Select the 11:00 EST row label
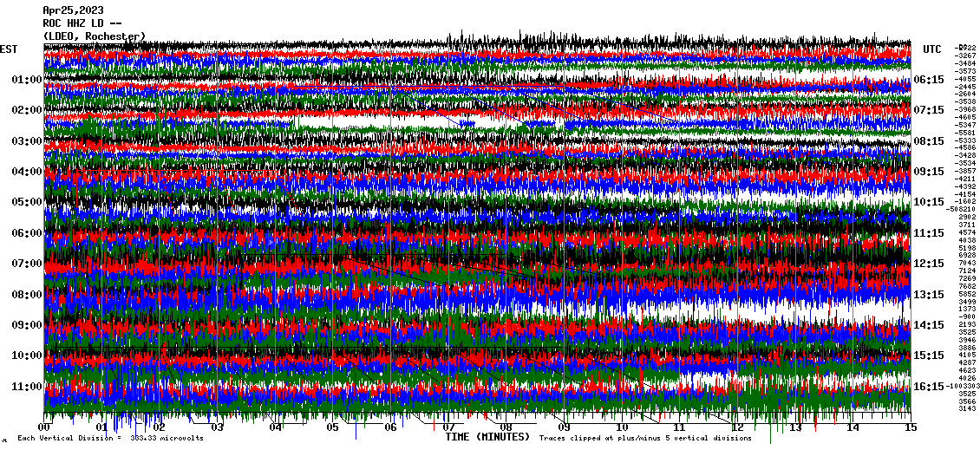The width and height of the screenshot is (980, 450). 27,387
